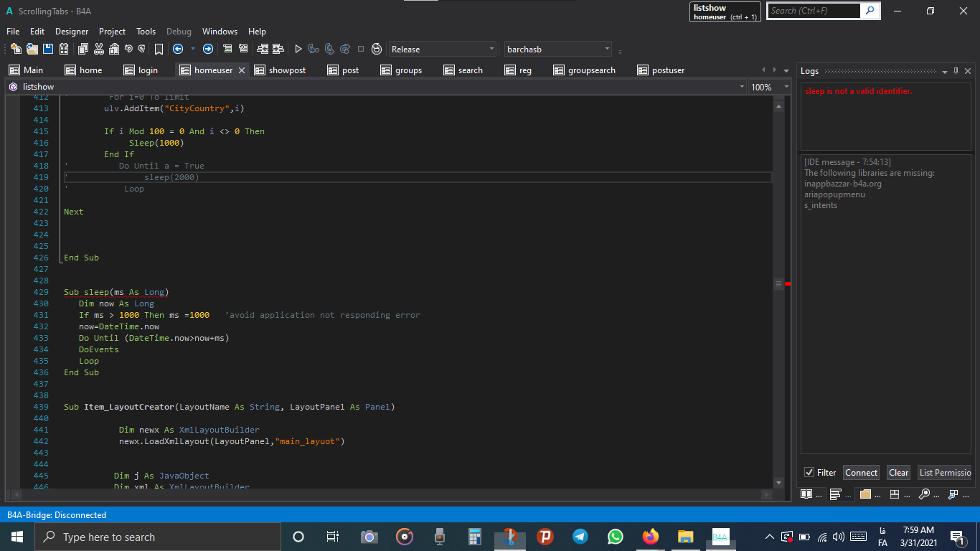Open the barchasb configuration dropdown
The height and width of the screenshot is (551, 980).
pyautogui.click(x=608, y=49)
